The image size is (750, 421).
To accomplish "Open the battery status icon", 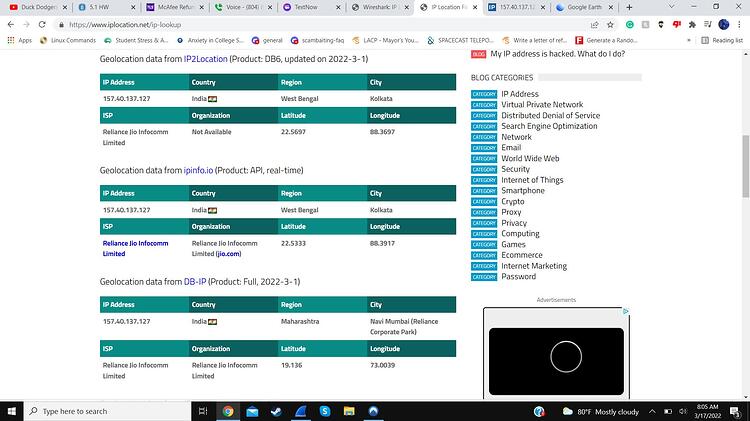I will [x=668, y=411].
